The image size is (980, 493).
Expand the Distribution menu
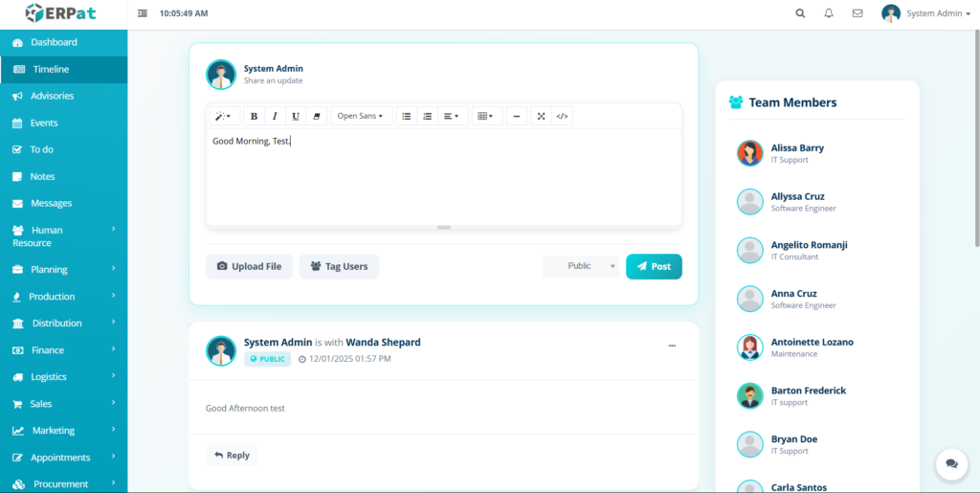[x=64, y=324]
